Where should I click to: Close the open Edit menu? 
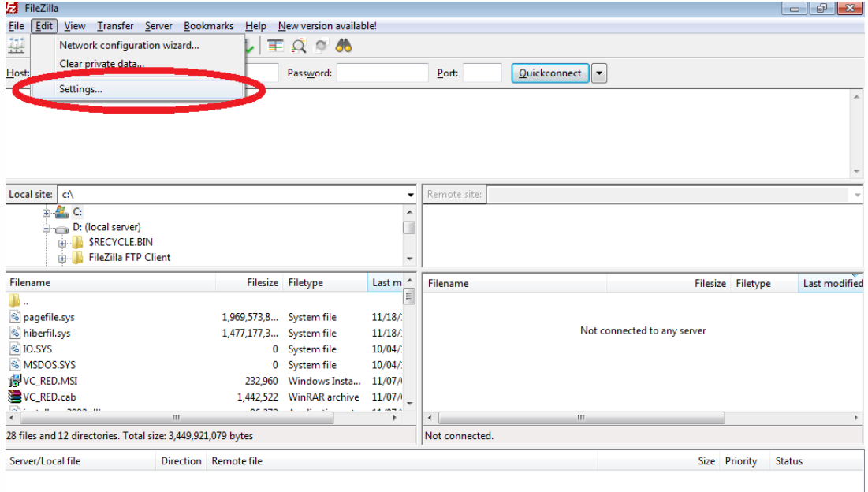point(43,26)
